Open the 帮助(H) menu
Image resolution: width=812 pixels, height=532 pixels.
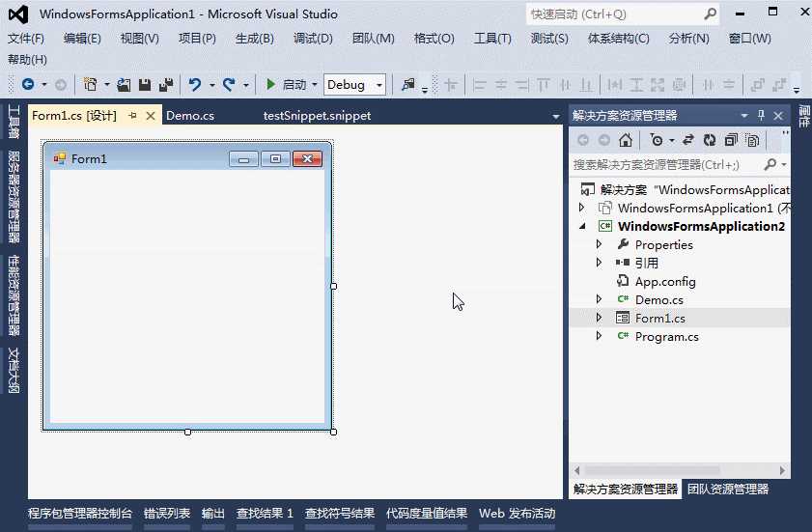(27, 60)
